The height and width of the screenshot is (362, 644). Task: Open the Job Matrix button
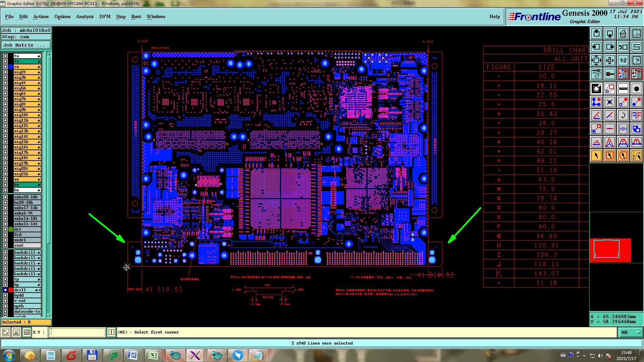pos(26,45)
